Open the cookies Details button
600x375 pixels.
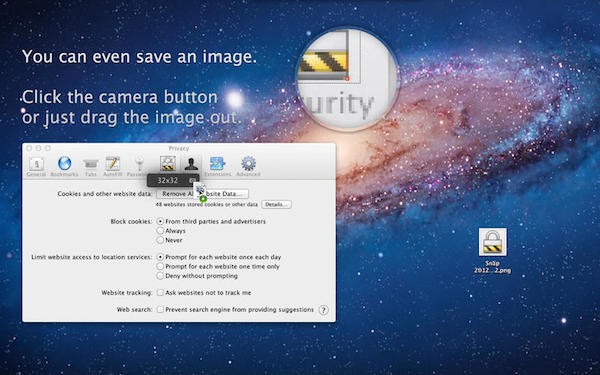click(276, 204)
